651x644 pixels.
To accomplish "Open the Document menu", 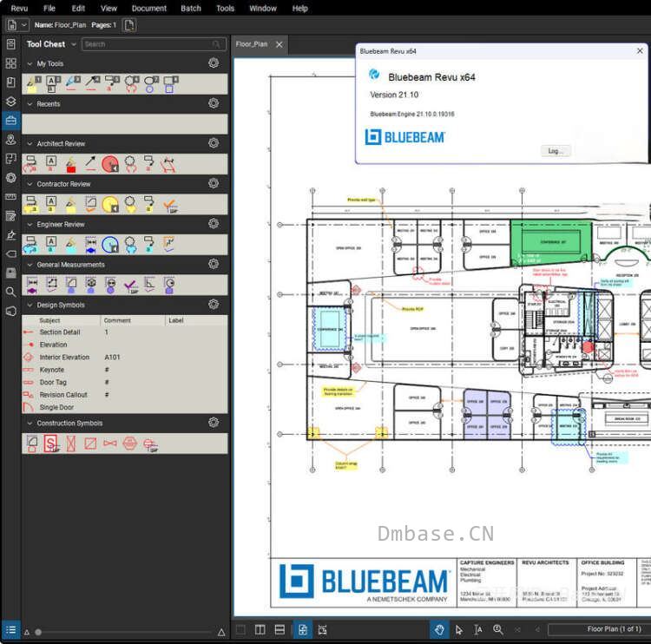I will (x=149, y=9).
